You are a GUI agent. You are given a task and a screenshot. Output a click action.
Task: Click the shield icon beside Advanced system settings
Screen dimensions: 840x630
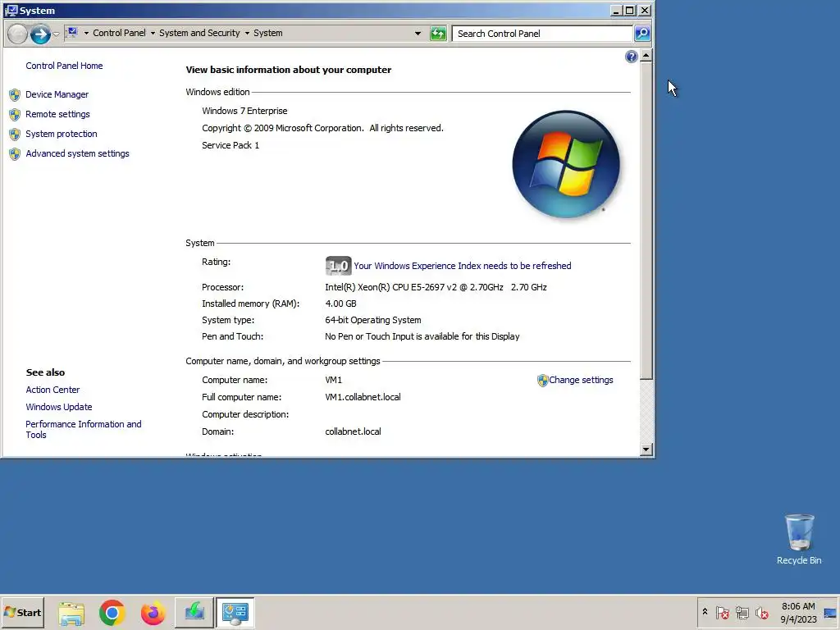tap(15, 154)
